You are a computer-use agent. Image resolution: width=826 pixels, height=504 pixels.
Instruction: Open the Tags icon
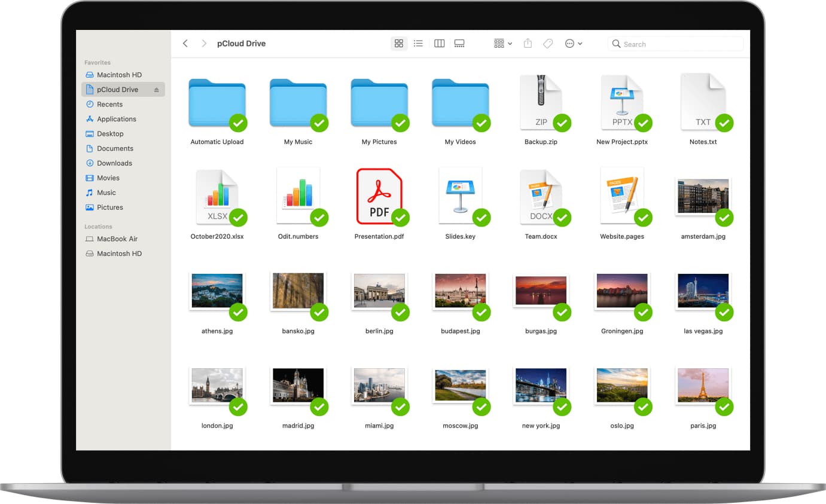[x=548, y=43]
